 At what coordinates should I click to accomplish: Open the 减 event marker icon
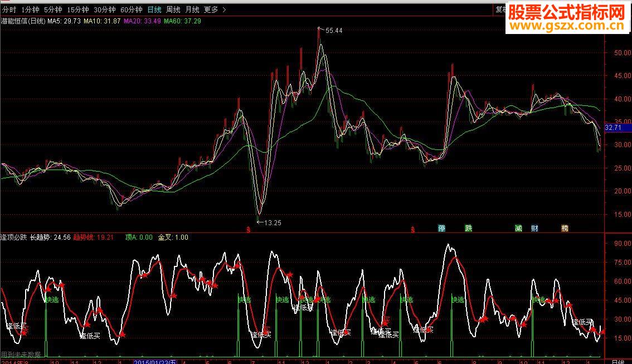click(518, 229)
